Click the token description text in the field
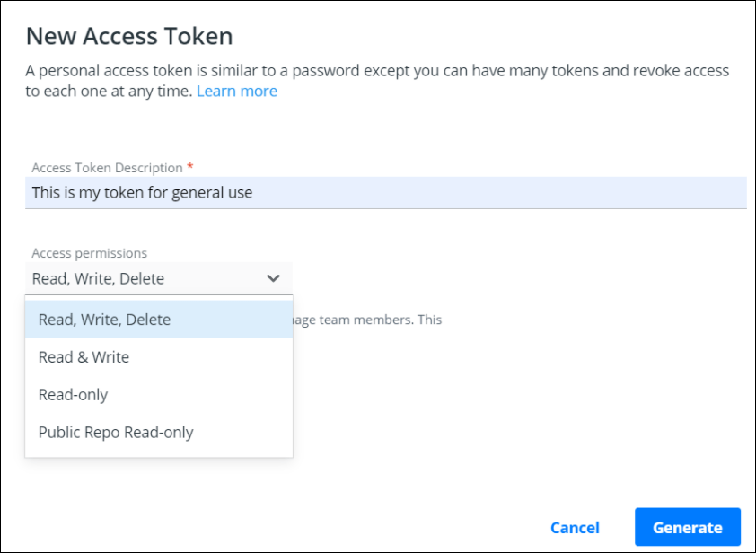This screenshot has width=756, height=553. (141, 192)
